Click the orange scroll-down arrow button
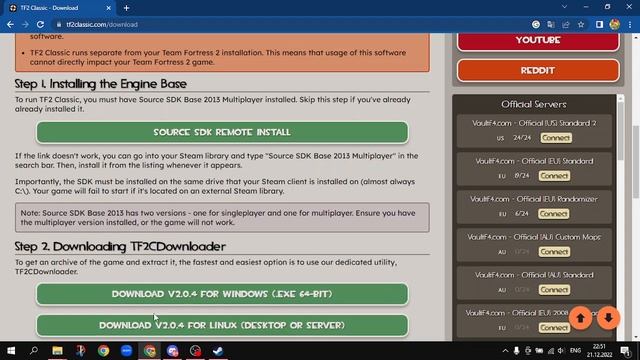This screenshot has height=360, width=640. [x=608, y=318]
